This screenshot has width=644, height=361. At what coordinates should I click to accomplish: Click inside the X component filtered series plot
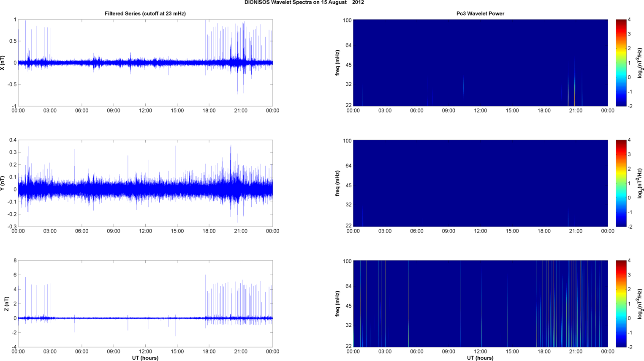tap(145, 63)
